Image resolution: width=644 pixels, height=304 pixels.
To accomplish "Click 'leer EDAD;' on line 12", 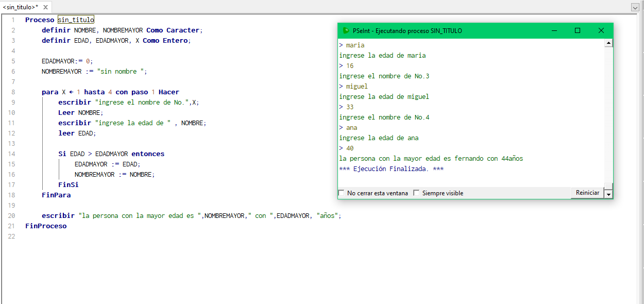I will click(77, 133).
